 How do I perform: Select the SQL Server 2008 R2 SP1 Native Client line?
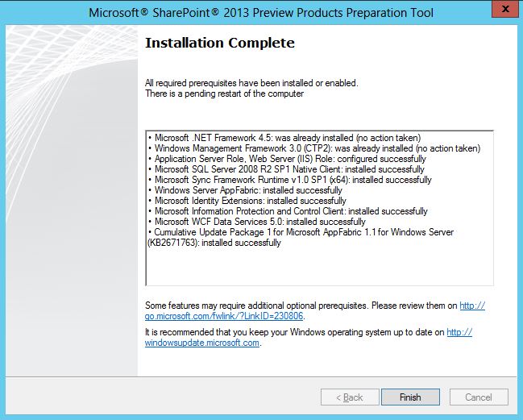pyautogui.click(x=286, y=169)
